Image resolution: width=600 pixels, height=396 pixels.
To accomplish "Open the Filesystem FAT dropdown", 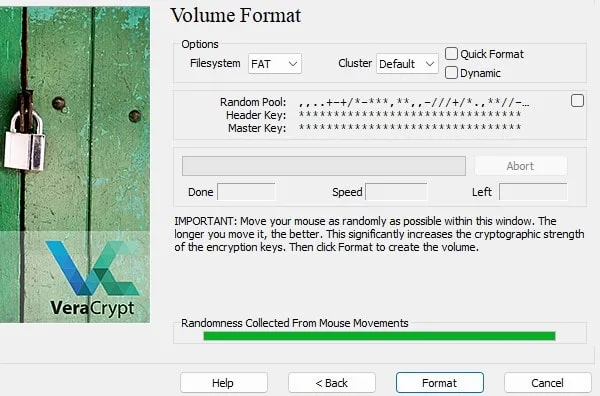I will click(x=275, y=64).
